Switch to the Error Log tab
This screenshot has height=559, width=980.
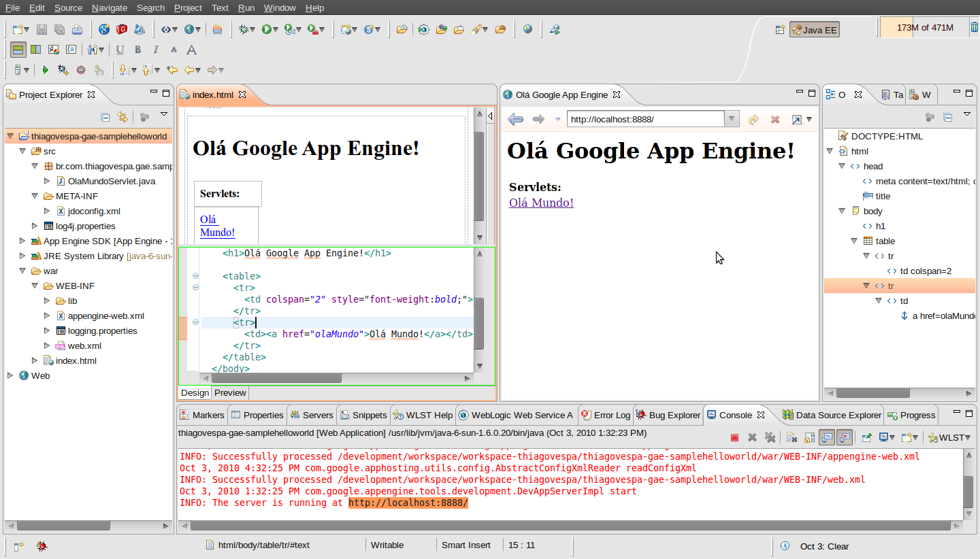pos(606,415)
